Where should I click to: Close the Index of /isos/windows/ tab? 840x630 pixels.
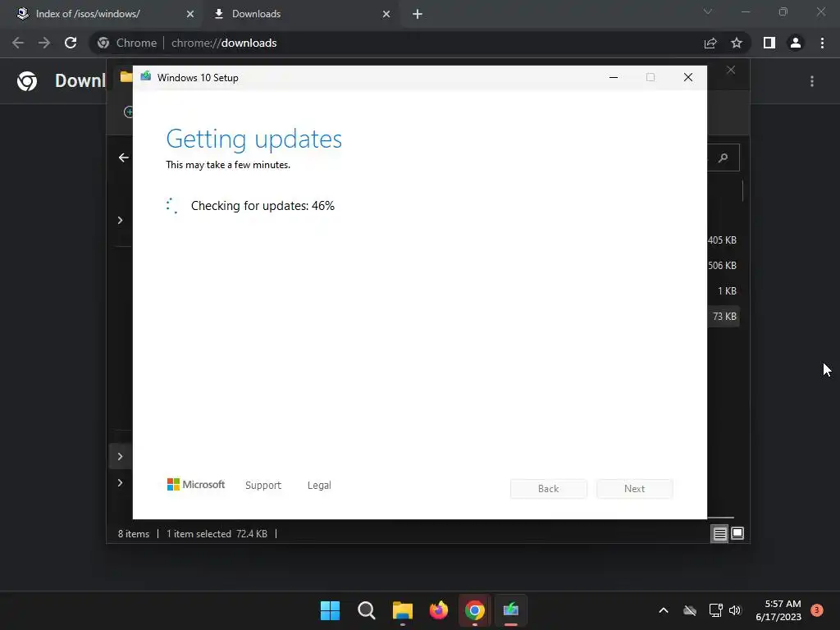pos(190,14)
